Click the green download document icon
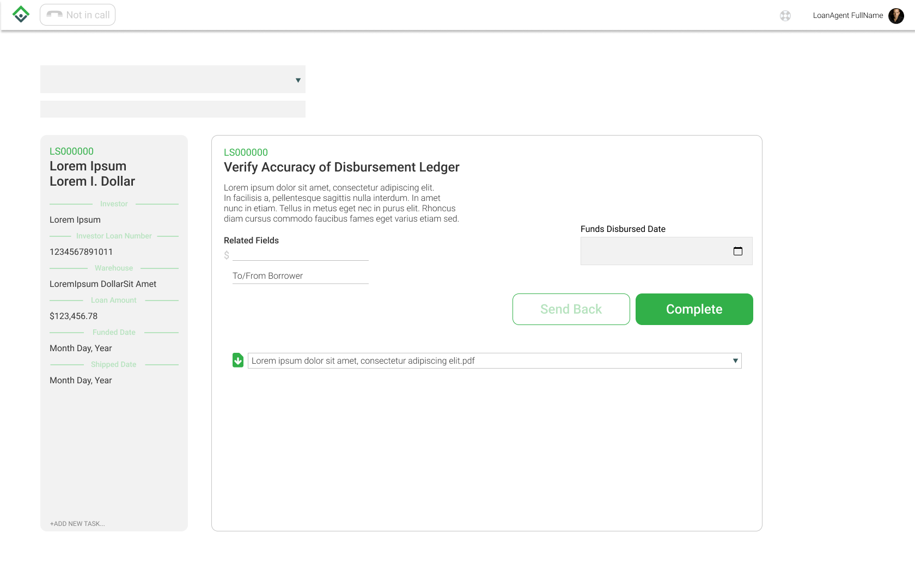The height and width of the screenshot is (588, 915). click(238, 360)
